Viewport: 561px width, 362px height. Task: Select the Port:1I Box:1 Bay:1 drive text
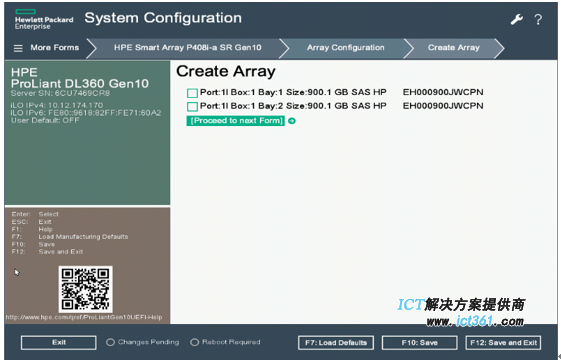point(293,92)
